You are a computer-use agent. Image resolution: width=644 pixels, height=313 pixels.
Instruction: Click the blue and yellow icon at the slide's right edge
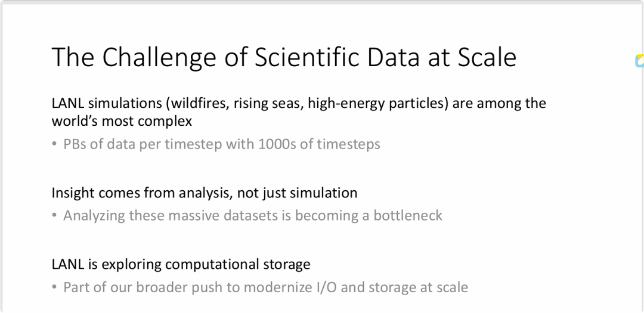[x=640, y=60]
